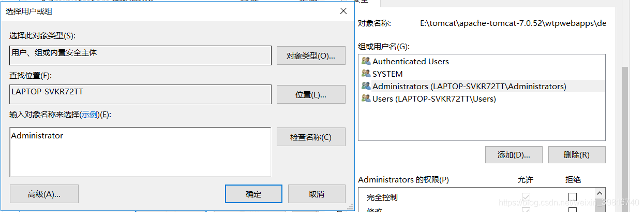Click the Authenticated Users group icon

point(366,61)
